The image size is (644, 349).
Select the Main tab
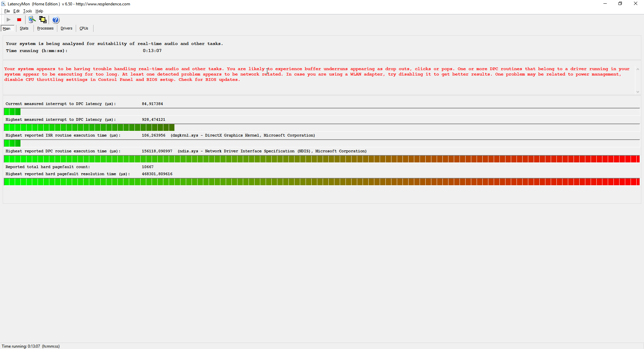pos(7,29)
